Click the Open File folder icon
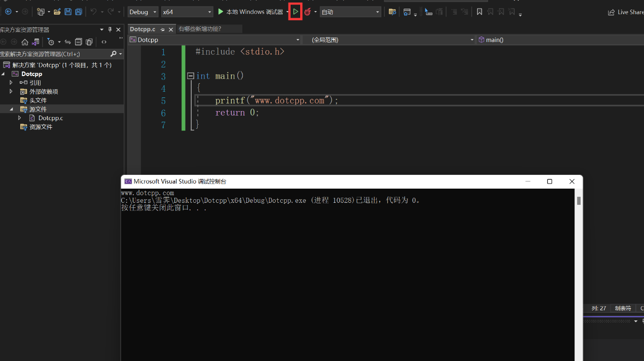This screenshot has height=361, width=644. coord(57,12)
